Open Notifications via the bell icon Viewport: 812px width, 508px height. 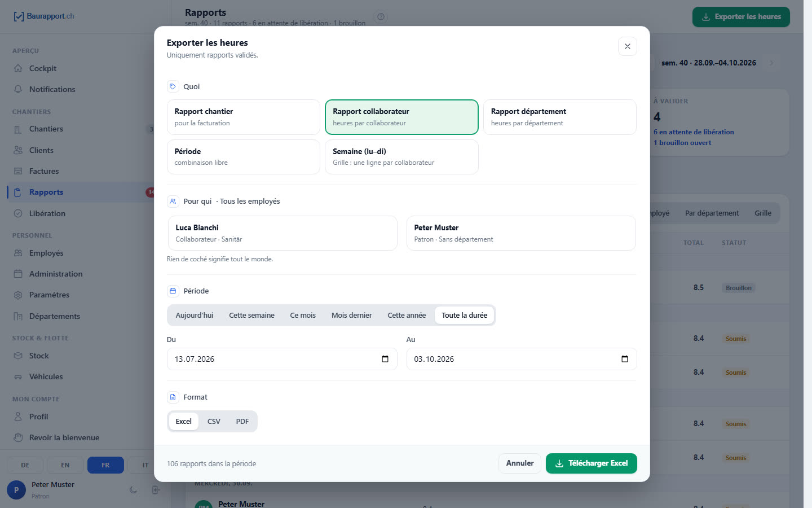coord(18,89)
